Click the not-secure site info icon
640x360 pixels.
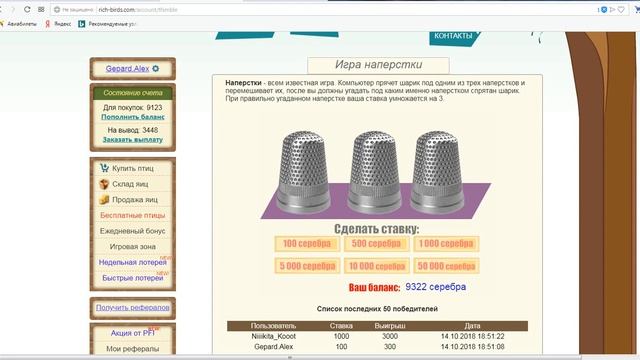coord(57,9)
